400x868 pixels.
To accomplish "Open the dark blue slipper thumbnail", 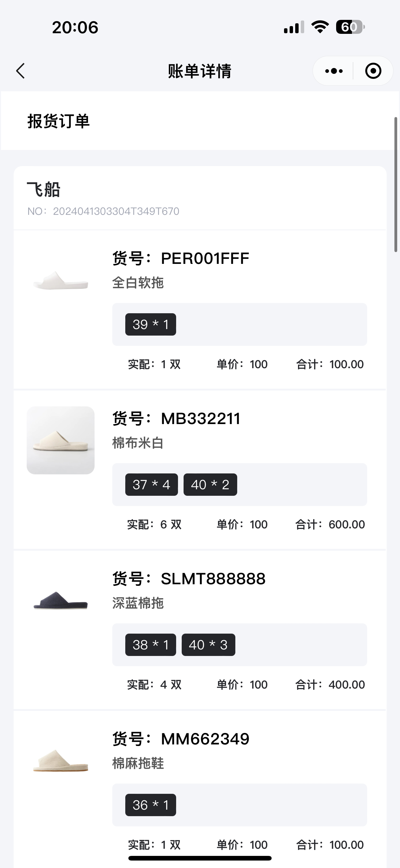I will click(x=60, y=600).
